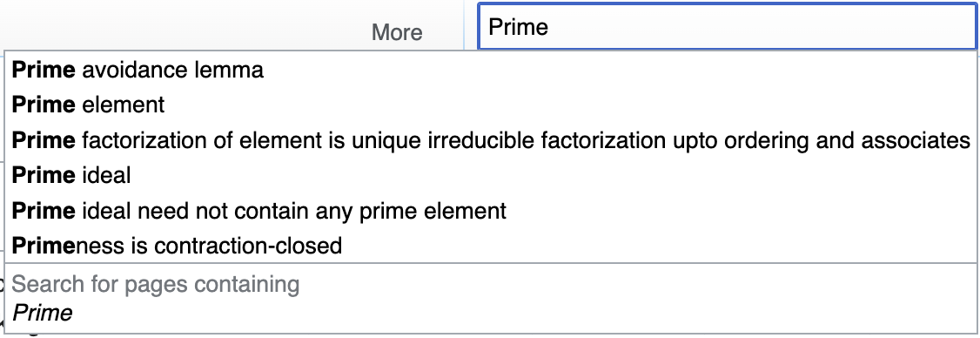Open the result about ordering and associates

click(491, 139)
